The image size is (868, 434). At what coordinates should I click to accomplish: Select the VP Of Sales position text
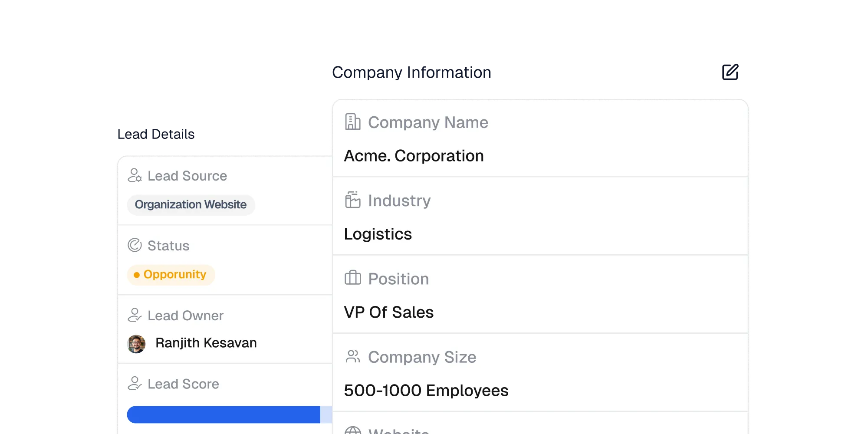coord(388,312)
